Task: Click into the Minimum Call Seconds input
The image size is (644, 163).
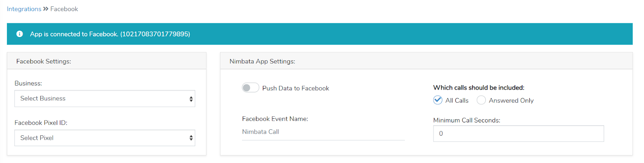Action: point(518,134)
